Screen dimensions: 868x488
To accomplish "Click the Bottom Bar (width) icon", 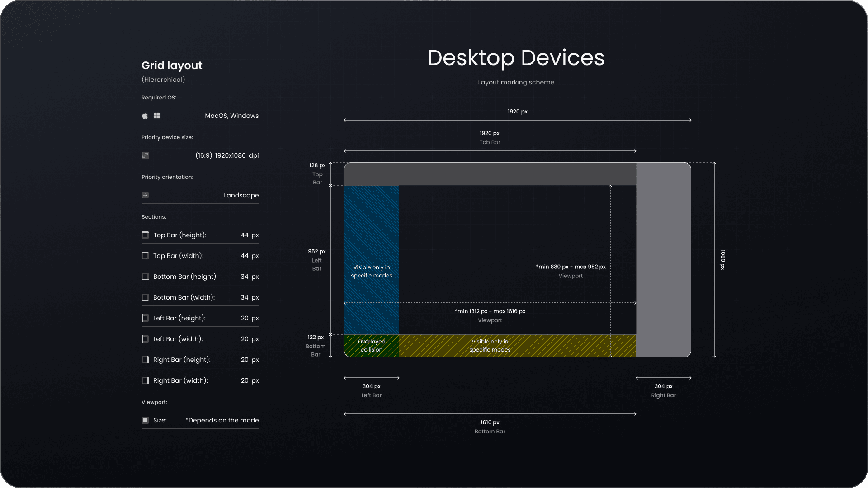I will point(145,297).
